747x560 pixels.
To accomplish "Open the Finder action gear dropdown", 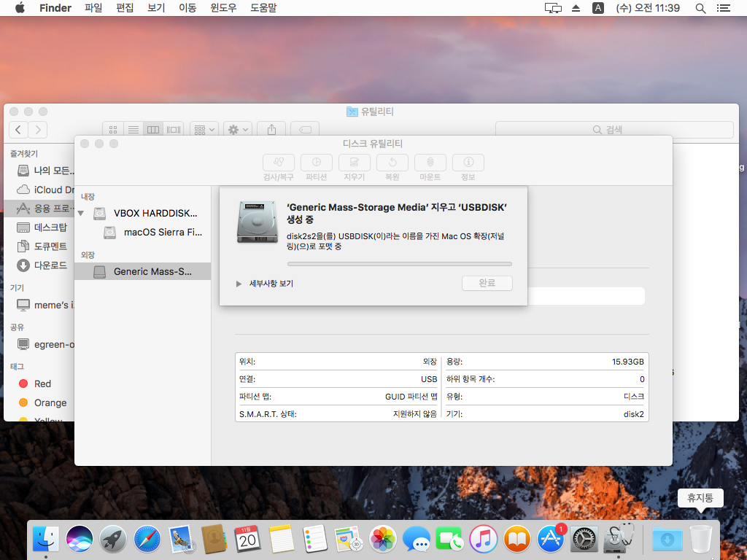I will coord(238,130).
